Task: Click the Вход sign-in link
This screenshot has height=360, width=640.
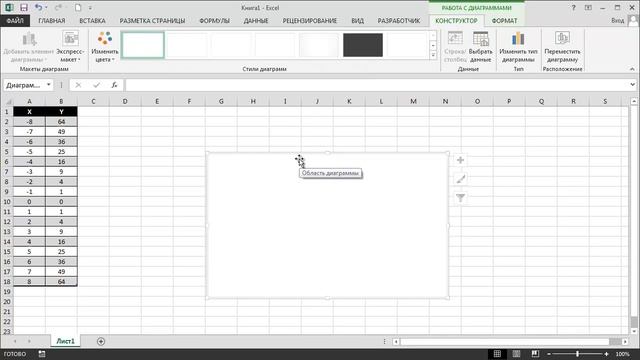Action: coord(618,20)
